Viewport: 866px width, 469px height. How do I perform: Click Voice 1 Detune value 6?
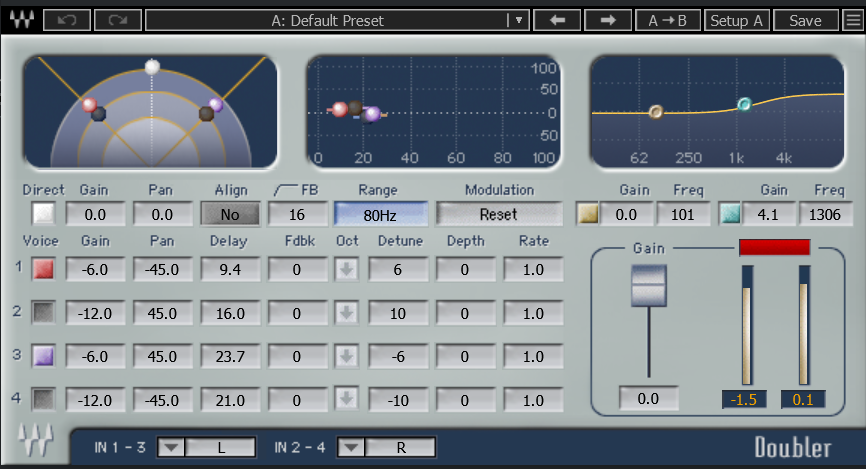pyautogui.click(x=398, y=270)
